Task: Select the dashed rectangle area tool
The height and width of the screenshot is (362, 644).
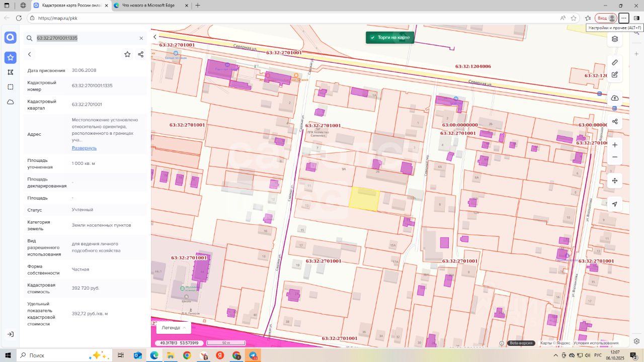Action: click(x=11, y=87)
